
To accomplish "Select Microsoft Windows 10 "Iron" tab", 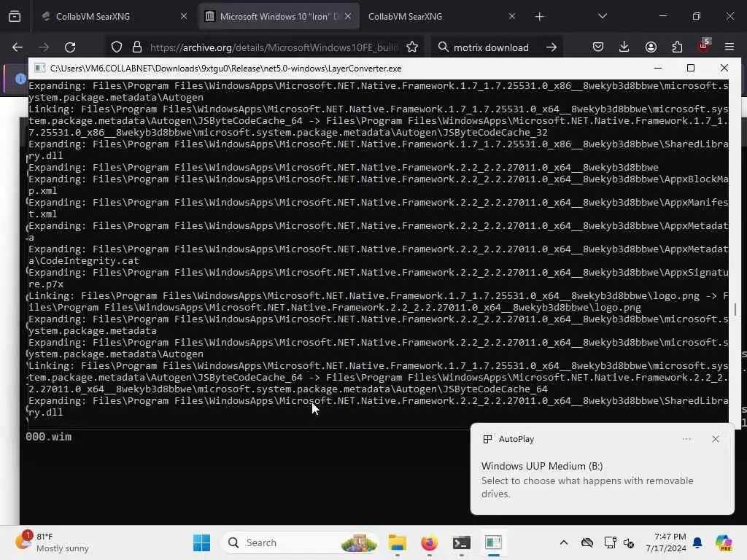I will pos(279,16).
